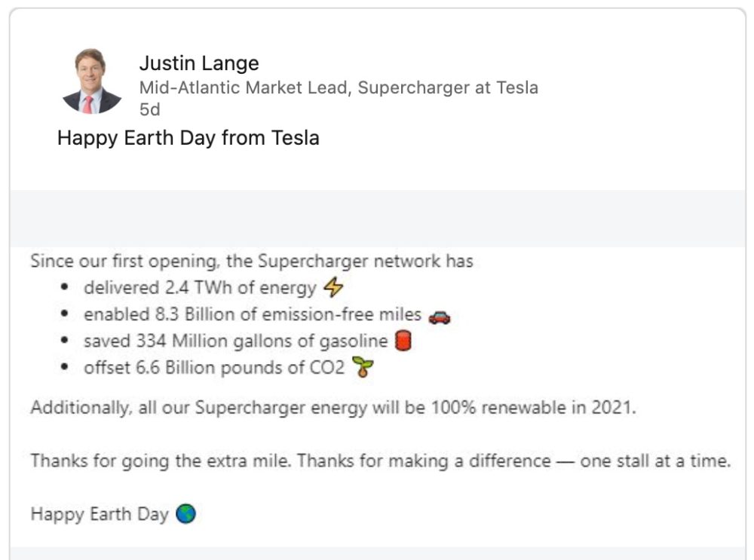Click the 'delivered 2.4 TWh of energy' line
This screenshot has width=754, height=560.
click(200, 288)
